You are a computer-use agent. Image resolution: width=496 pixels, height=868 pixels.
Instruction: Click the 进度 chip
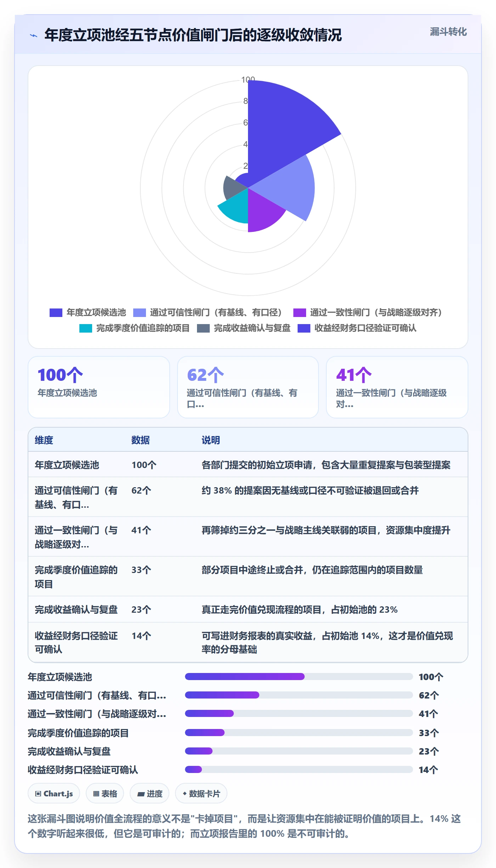[150, 794]
